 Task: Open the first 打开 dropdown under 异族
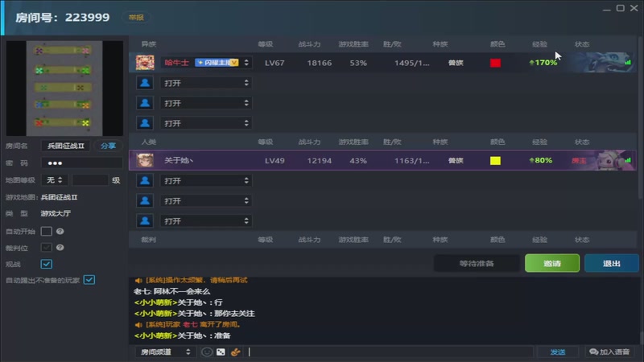[206, 83]
